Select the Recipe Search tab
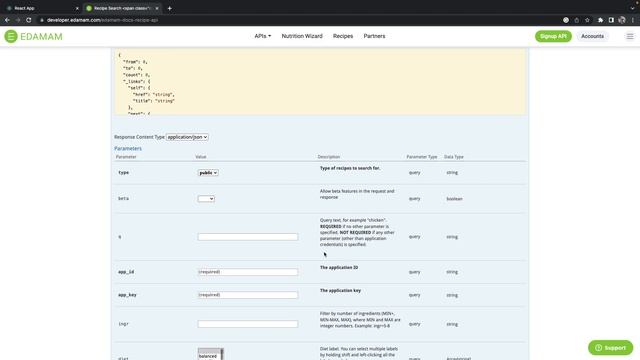Screen dimensions: 640x360 tap(122, 8)
